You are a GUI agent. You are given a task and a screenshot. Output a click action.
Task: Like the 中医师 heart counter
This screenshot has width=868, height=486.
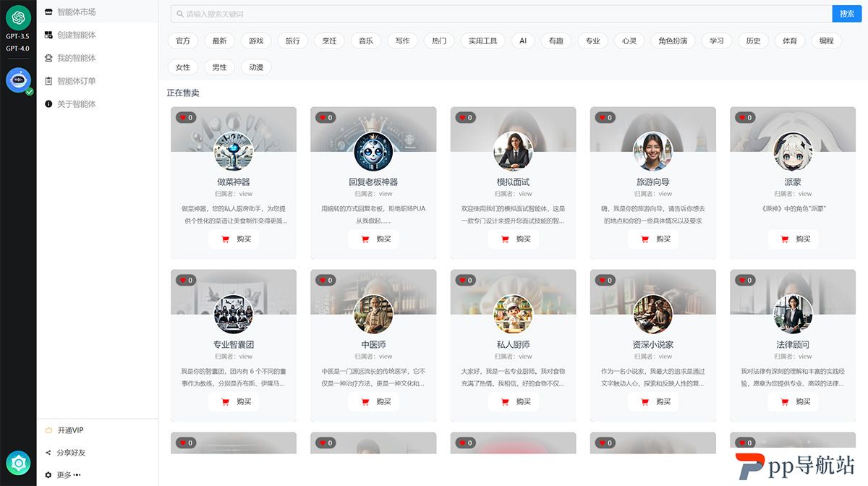tap(326, 280)
